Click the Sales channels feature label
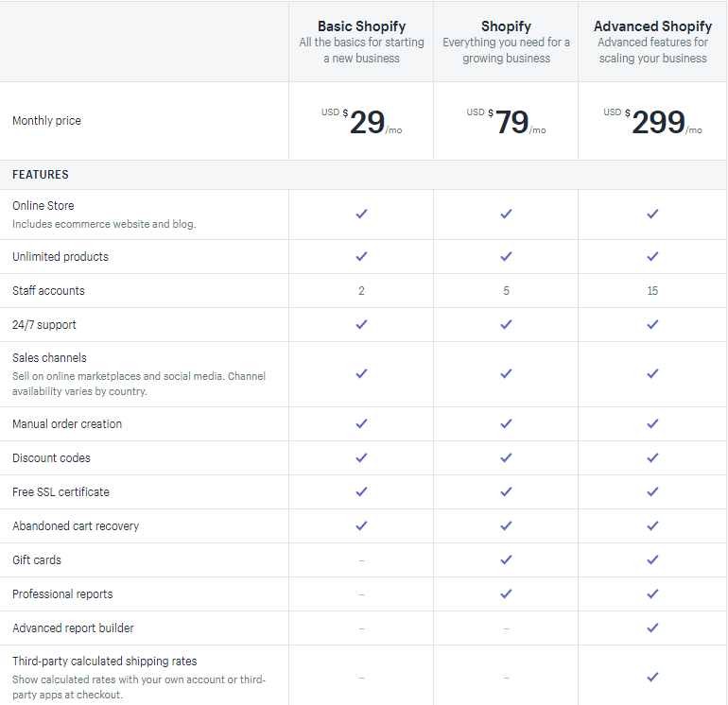Screen dimensions: 728x705 coord(49,358)
